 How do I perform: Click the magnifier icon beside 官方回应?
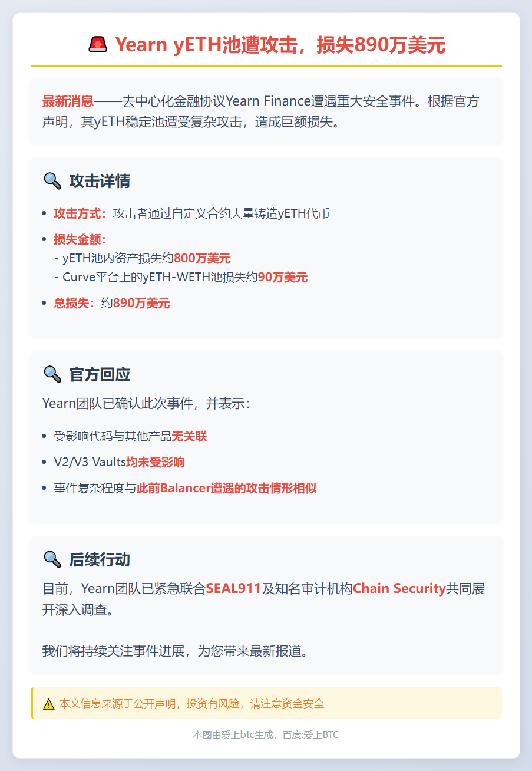52,374
